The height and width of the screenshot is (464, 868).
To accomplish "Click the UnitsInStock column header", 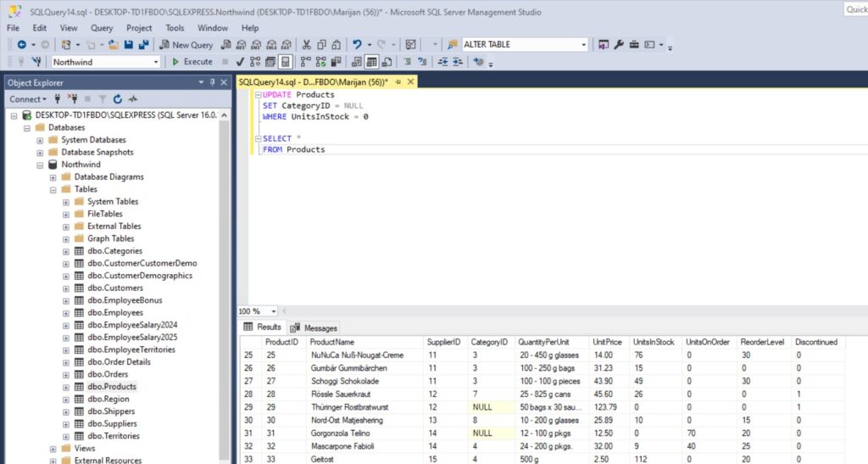I will pos(654,342).
